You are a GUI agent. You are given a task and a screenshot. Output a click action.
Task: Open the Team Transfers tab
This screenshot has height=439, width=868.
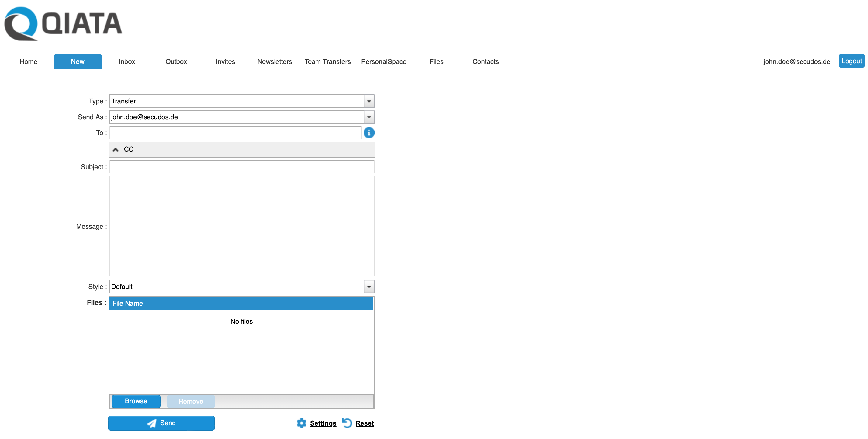(327, 62)
